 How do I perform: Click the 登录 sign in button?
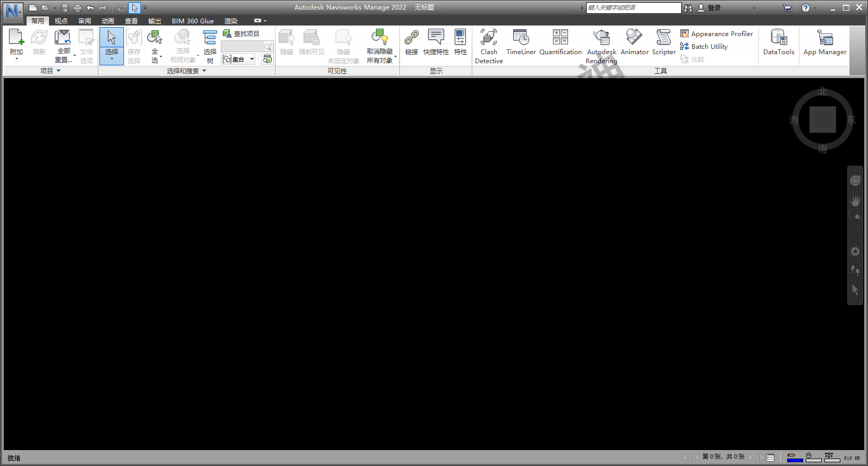pos(709,8)
